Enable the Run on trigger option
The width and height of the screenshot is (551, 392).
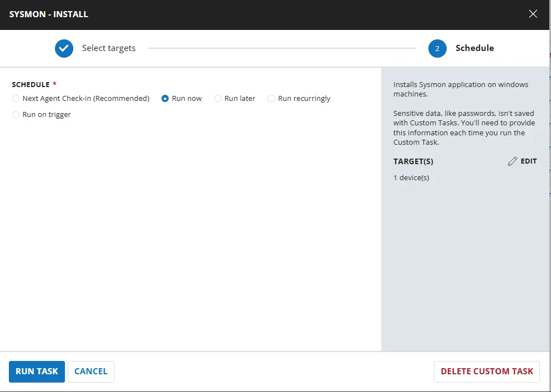click(x=16, y=115)
